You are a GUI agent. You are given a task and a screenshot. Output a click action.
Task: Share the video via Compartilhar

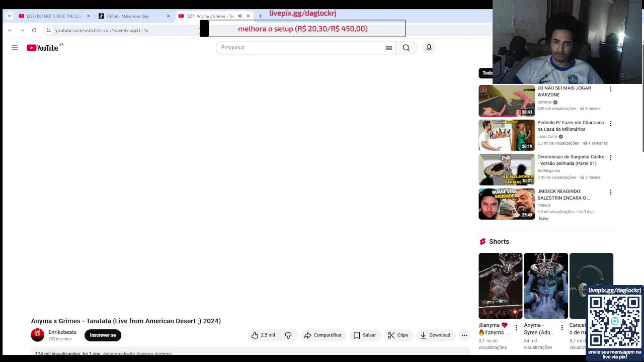pyautogui.click(x=323, y=335)
